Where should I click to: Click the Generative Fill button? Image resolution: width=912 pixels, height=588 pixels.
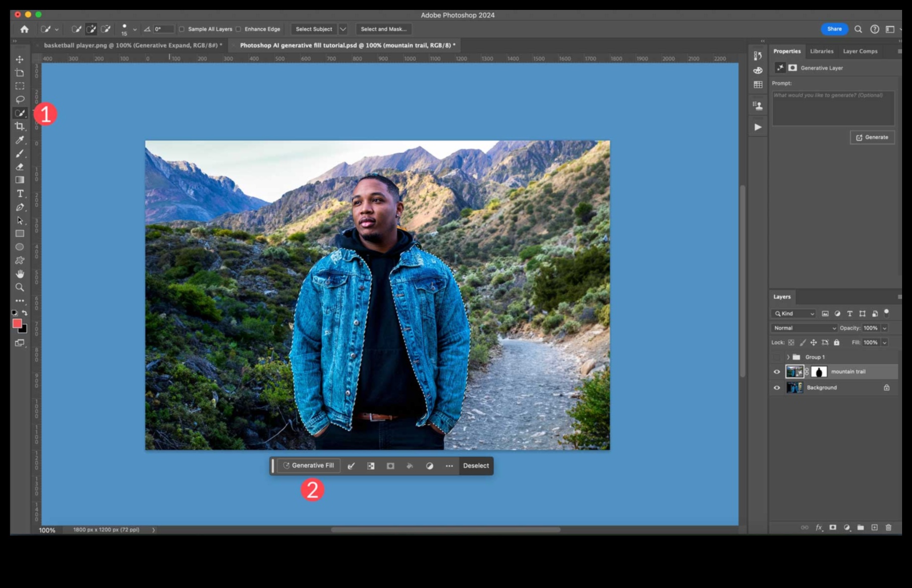[x=308, y=466]
